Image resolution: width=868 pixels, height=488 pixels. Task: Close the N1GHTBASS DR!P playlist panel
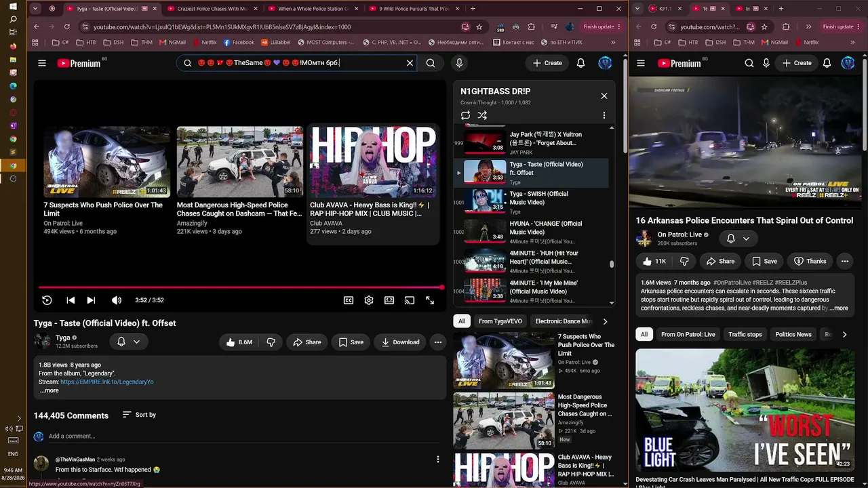pyautogui.click(x=604, y=96)
